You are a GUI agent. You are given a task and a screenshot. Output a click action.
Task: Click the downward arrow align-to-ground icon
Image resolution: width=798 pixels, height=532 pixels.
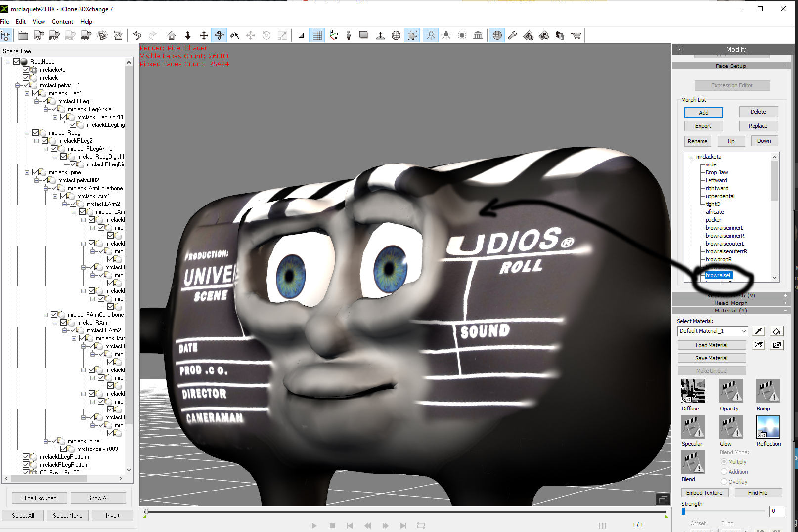188,35
